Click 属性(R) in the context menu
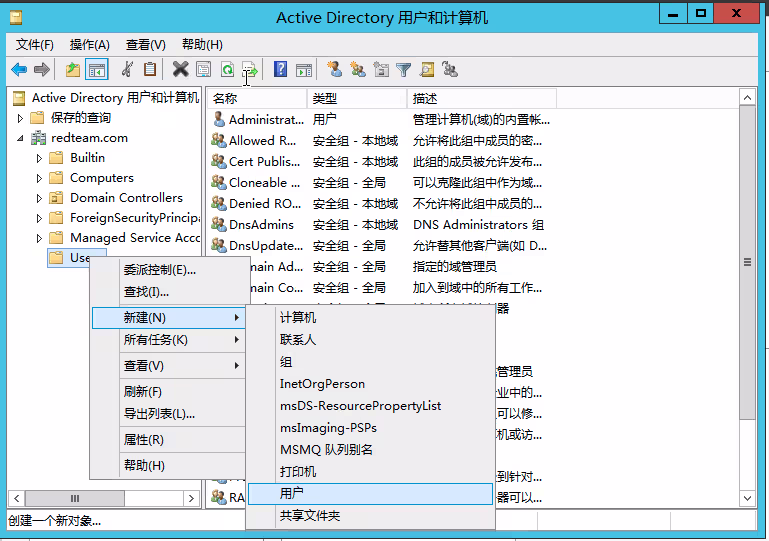The height and width of the screenshot is (541, 769). (143, 440)
